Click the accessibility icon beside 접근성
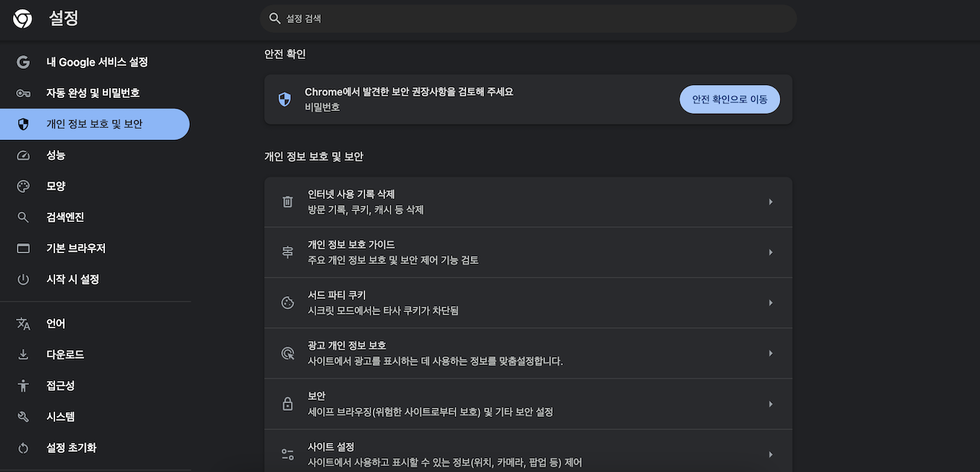The image size is (980, 472). tap(24, 386)
